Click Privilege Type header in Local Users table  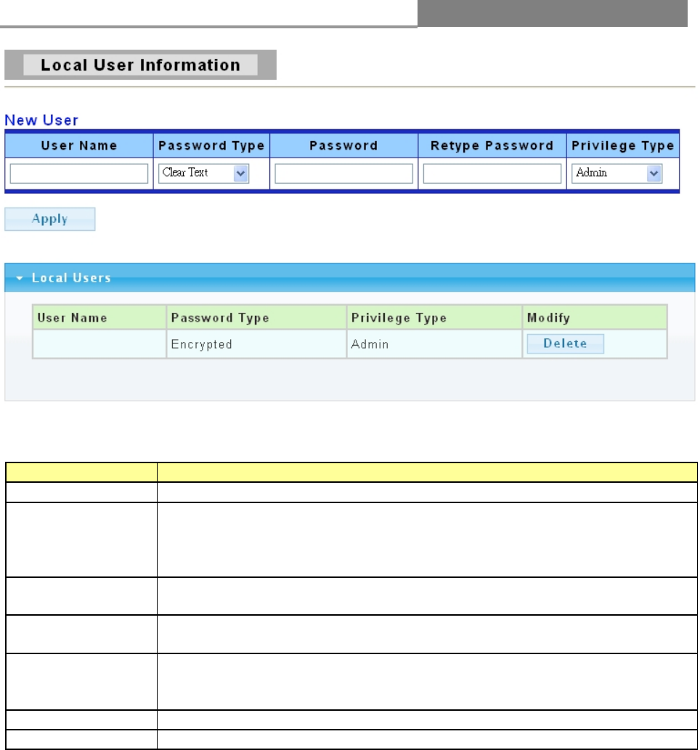tap(434, 317)
